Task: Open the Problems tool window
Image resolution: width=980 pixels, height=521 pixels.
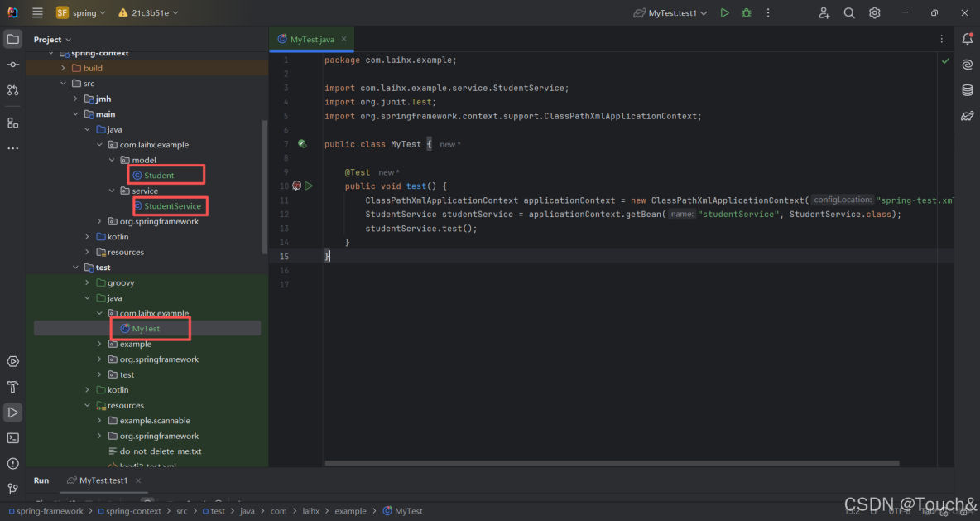Action: tap(12, 464)
